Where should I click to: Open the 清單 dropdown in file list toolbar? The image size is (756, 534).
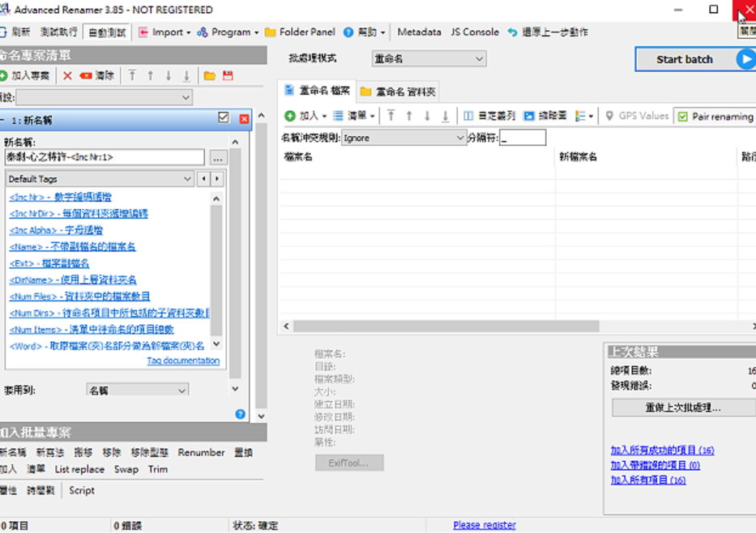(354, 116)
